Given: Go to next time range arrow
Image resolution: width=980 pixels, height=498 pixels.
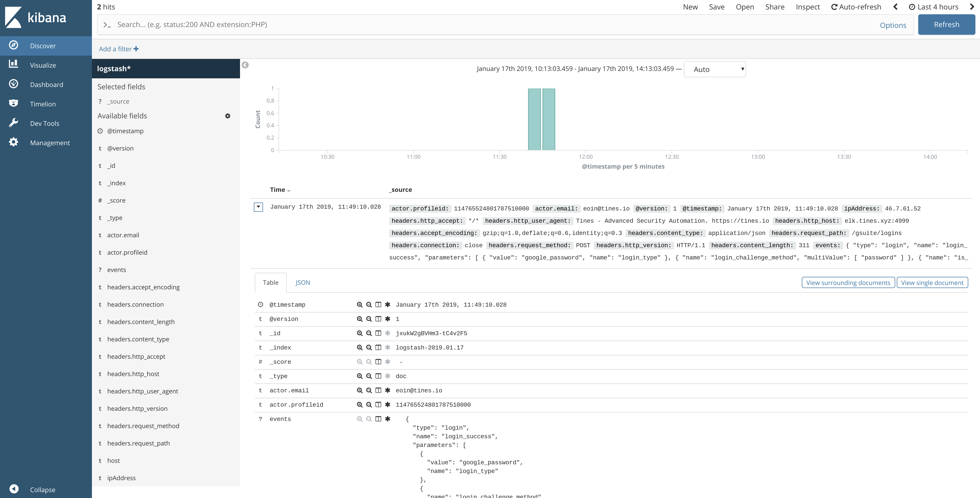Looking at the screenshot, I should coord(972,7).
